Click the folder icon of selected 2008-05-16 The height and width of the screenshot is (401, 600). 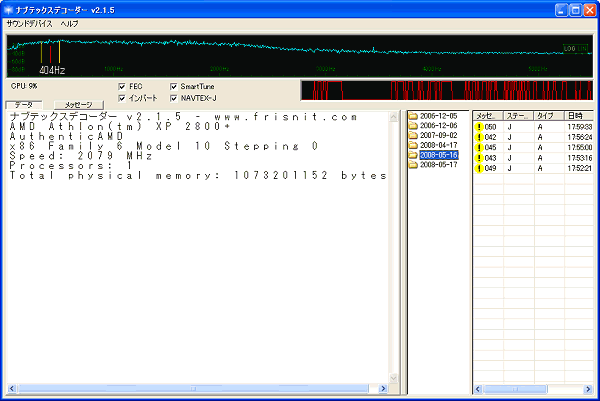[413, 155]
